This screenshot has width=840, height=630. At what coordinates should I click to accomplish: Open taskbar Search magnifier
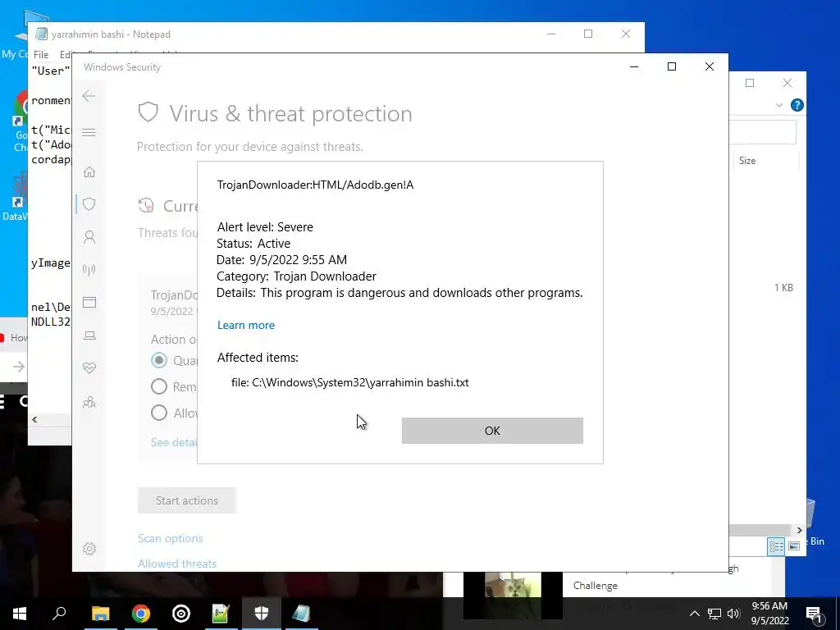pyautogui.click(x=59, y=614)
